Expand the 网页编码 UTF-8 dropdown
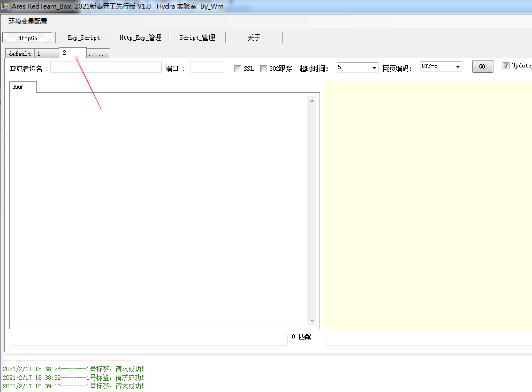The height and width of the screenshot is (392, 532). (458, 66)
